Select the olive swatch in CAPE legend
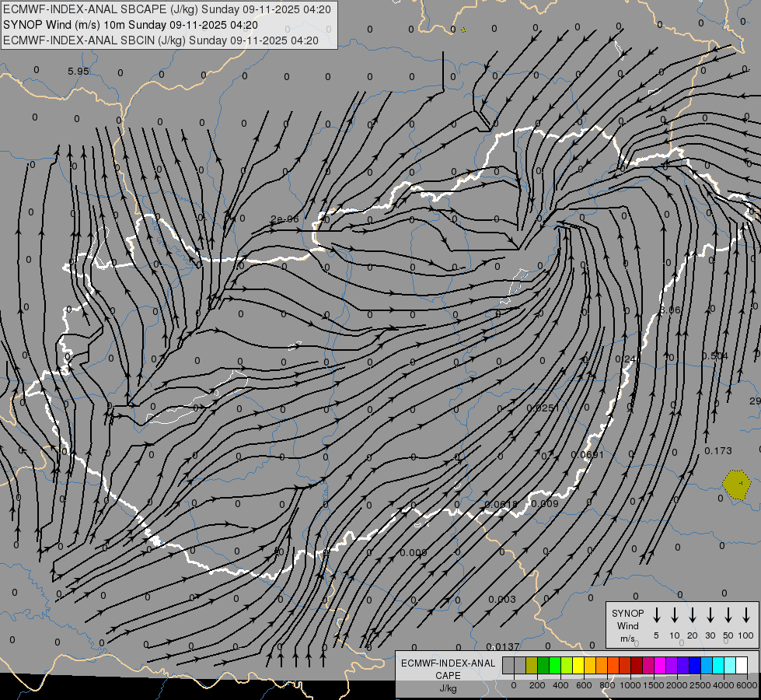This screenshot has width=761, height=700. pos(532,666)
